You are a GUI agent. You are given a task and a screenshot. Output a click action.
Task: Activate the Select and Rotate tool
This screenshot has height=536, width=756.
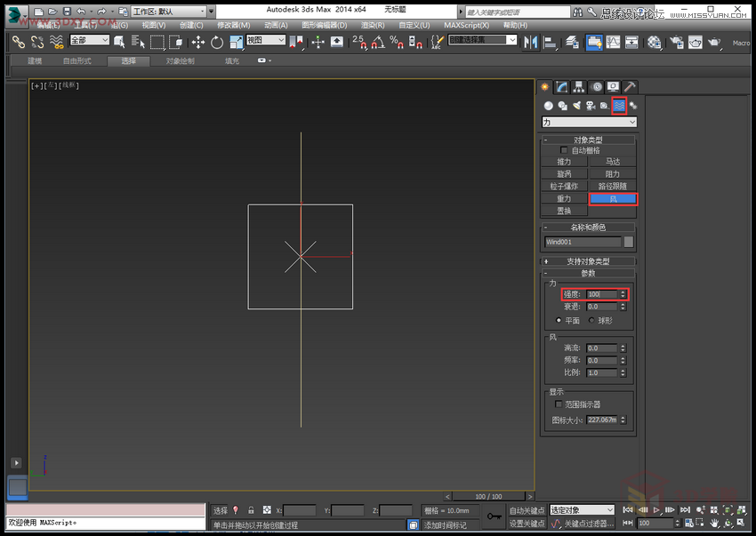215,42
